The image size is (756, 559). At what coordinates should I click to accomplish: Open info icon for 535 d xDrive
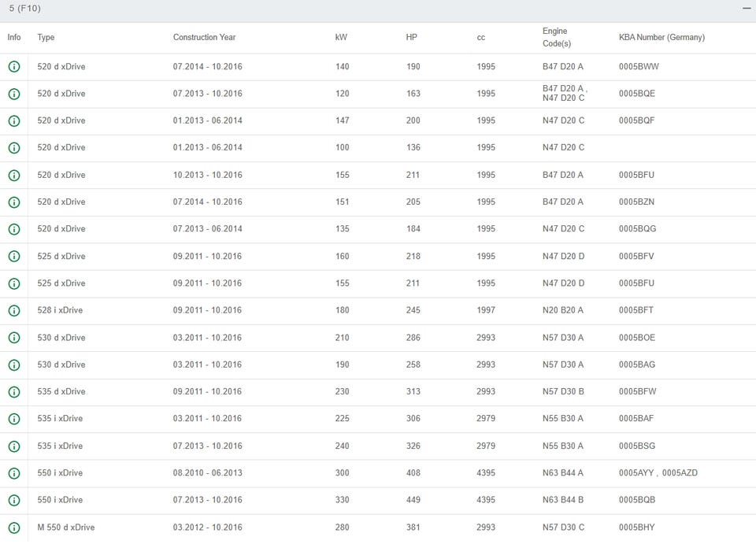click(14, 392)
